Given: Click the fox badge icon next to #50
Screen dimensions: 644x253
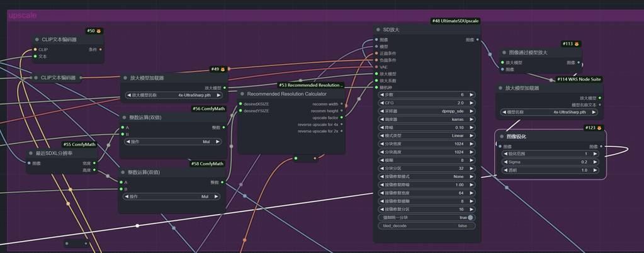Looking at the screenshot, I should click(x=99, y=30).
